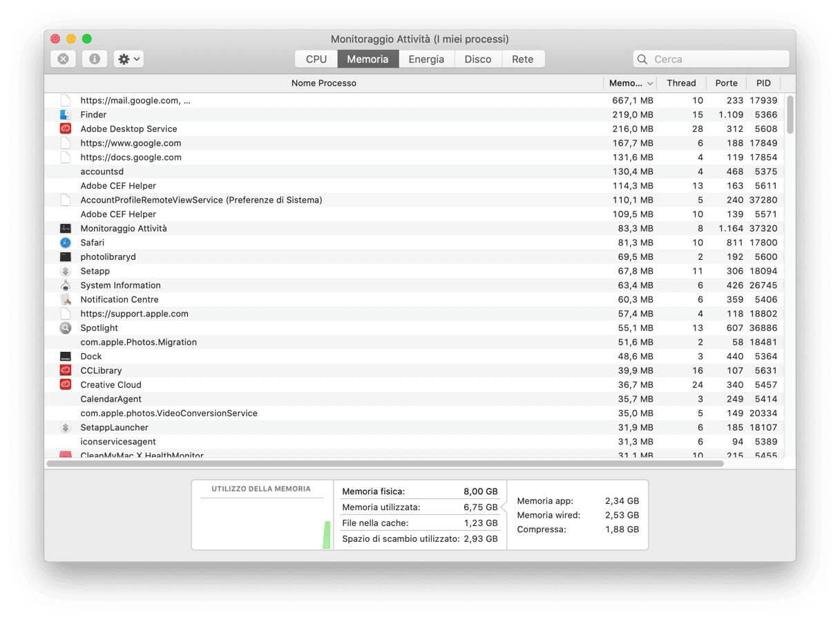Click the support.apple.com document icon
Viewport: 840px width, 620px height.
click(x=66, y=314)
